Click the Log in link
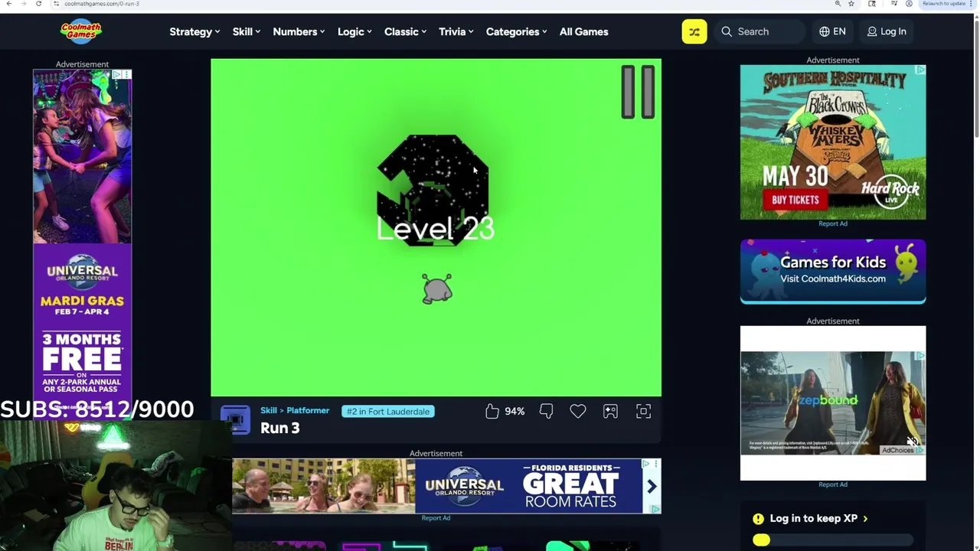980x551 pixels. coord(887,31)
